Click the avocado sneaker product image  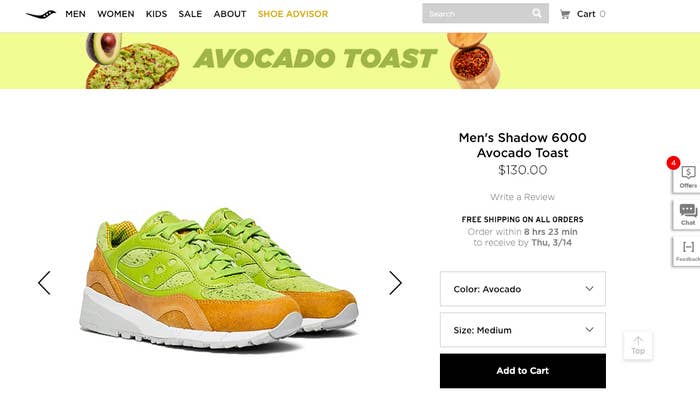pos(220,278)
